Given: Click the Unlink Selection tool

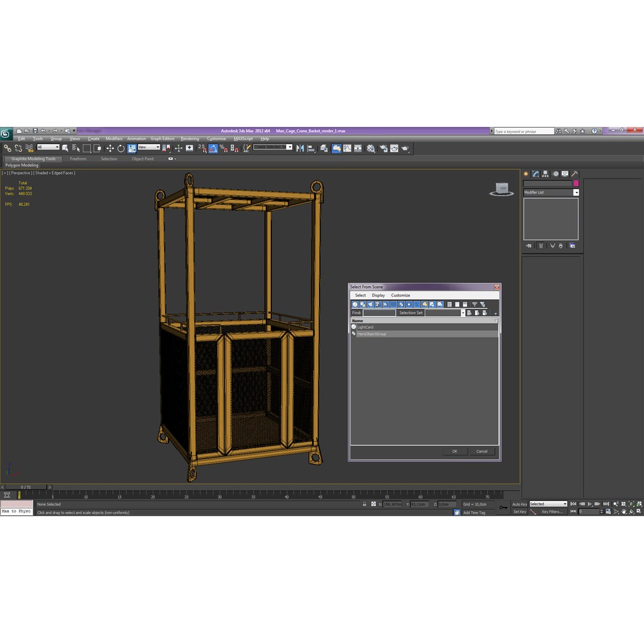Looking at the screenshot, I should pyautogui.click(x=18, y=148).
